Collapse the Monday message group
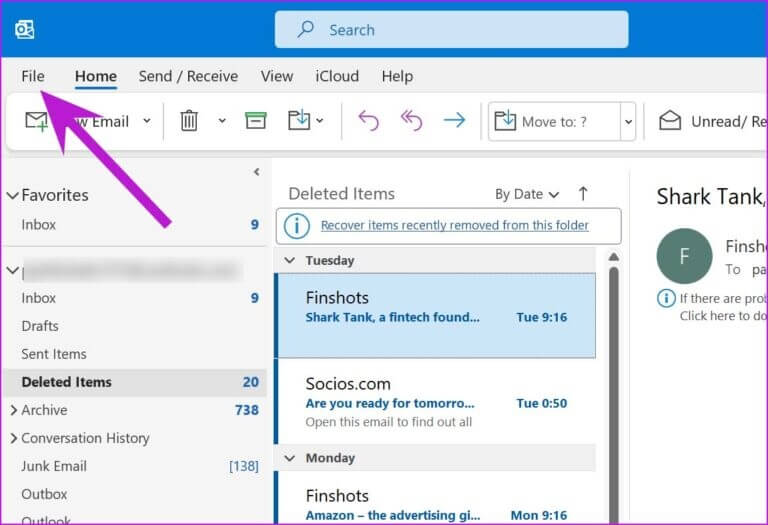 pyautogui.click(x=290, y=458)
